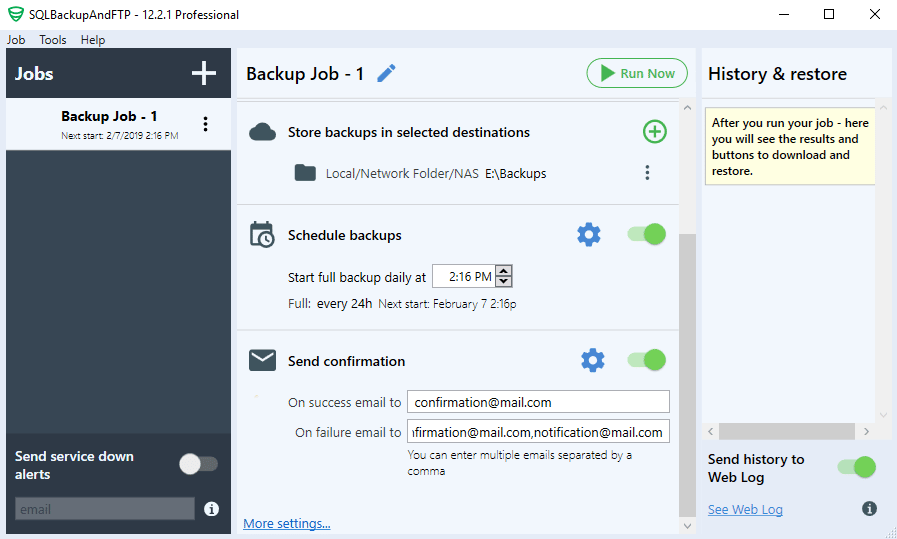897x539 pixels.
Task: Open Send confirmation gear settings
Action: pos(593,360)
